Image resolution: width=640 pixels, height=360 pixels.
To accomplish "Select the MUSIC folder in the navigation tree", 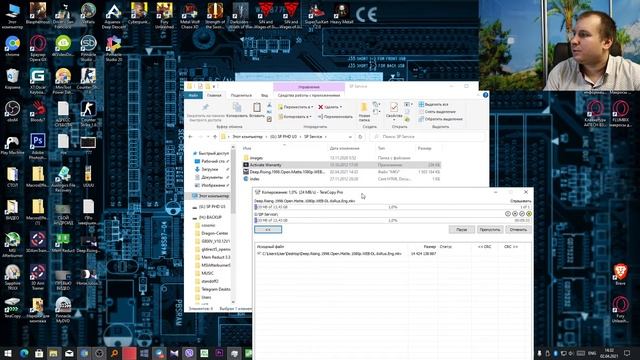I will [207, 273].
